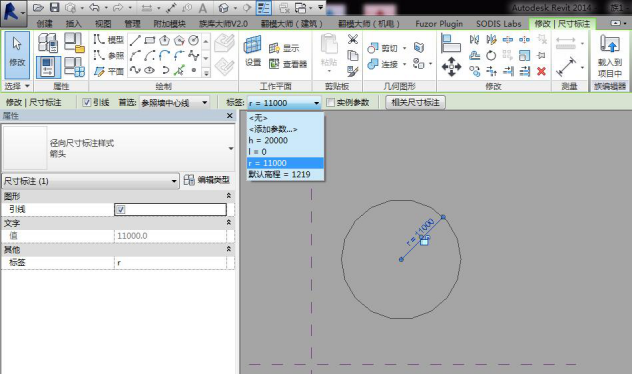The image size is (632, 374).
Task: Click the Load into Project icon
Action: coord(609,56)
